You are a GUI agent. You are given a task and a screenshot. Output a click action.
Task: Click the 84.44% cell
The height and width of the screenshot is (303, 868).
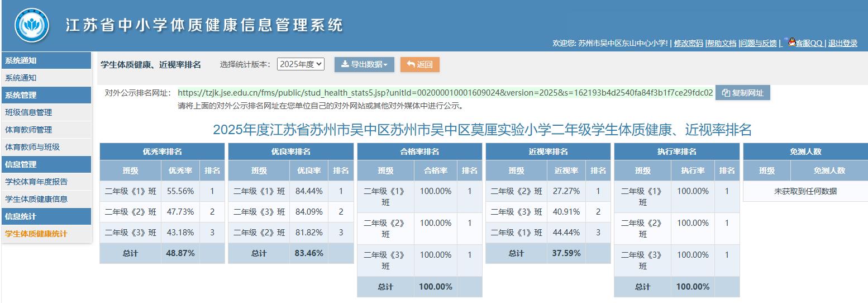tap(309, 191)
